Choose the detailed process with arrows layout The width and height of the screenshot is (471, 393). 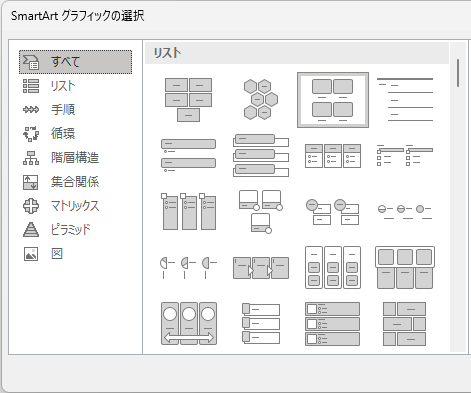(x=261, y=267)
